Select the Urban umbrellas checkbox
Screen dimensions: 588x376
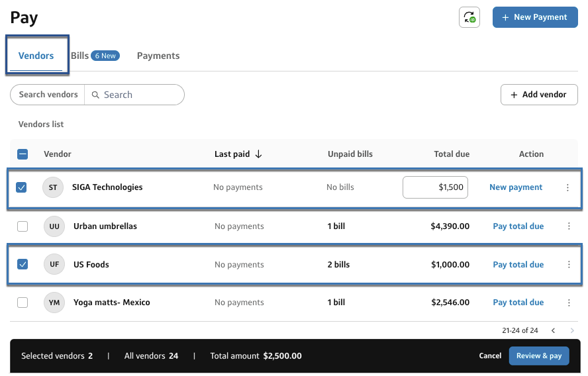pos(23,226)
